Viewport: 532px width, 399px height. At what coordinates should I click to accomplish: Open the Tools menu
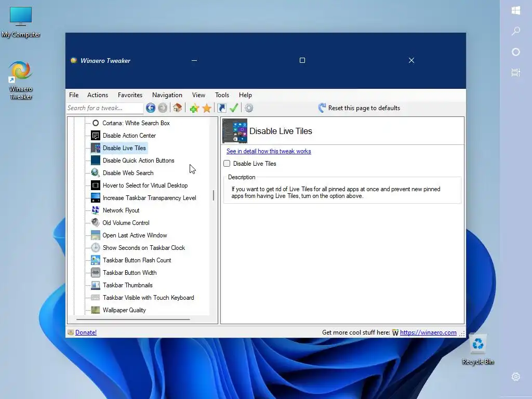coord(222,95)
